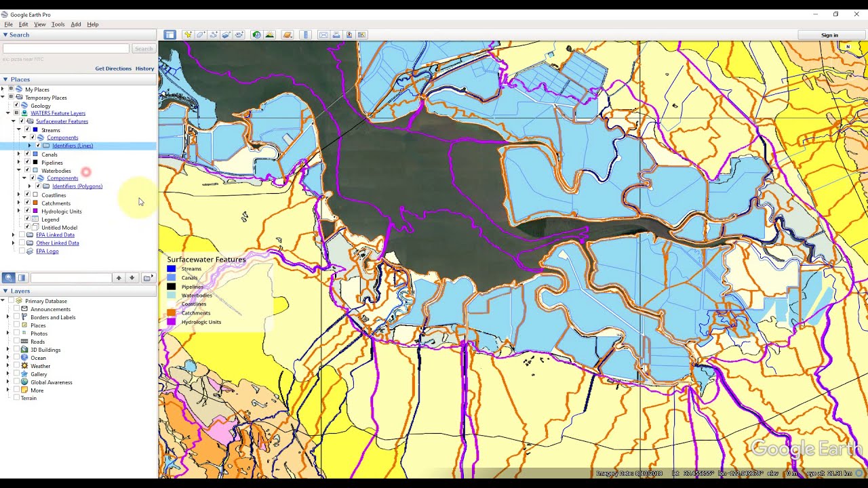Click the Search button
Image resolution: width=868 pixels, height=488 pixels.
(143, 49)
